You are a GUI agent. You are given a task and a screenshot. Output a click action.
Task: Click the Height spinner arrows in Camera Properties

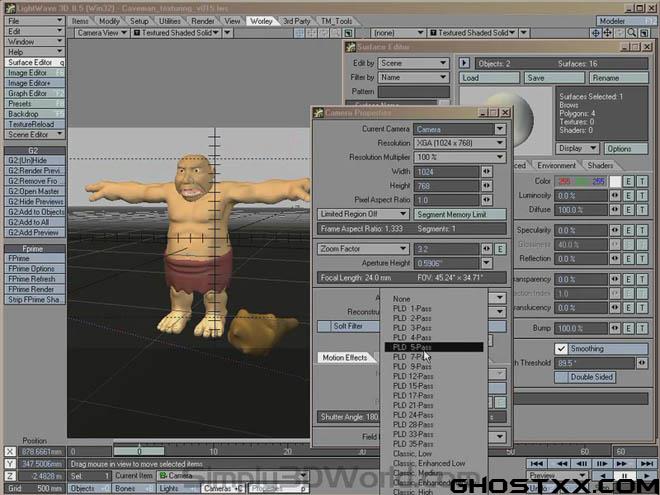point(487,186)
